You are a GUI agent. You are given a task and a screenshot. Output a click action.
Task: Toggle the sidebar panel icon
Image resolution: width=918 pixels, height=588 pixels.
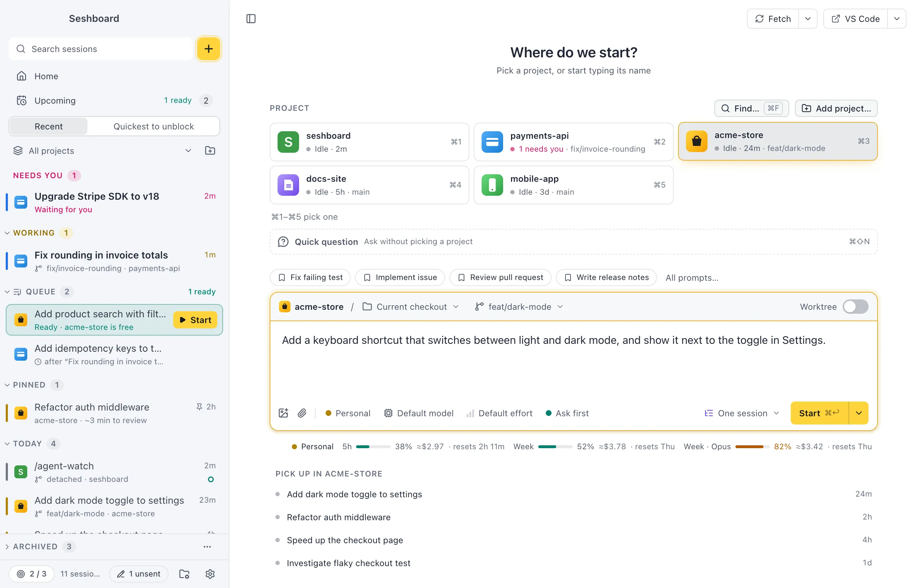(251, 19)
